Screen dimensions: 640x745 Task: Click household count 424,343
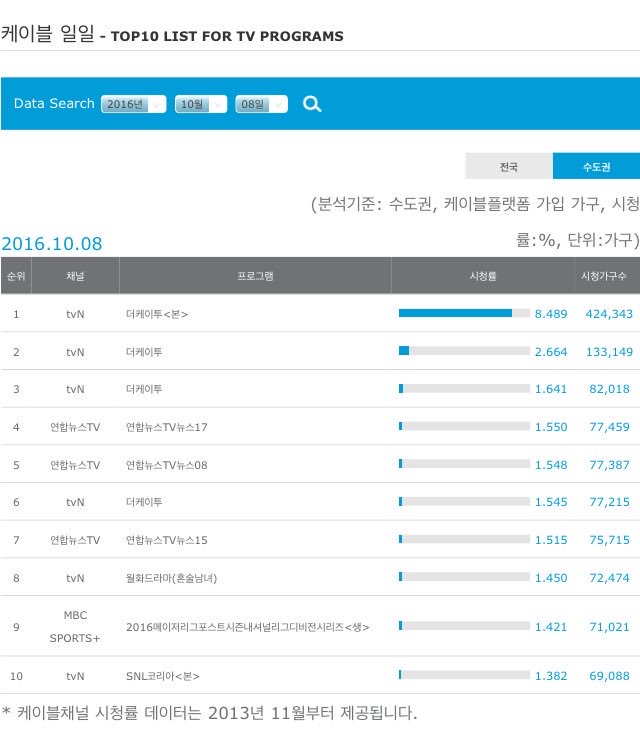pos(609,314)
